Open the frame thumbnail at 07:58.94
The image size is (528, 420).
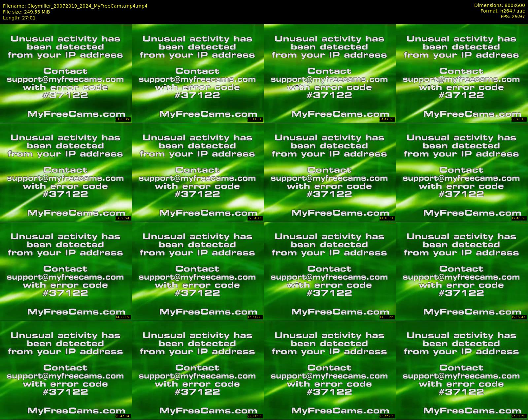tap(66, 172)
